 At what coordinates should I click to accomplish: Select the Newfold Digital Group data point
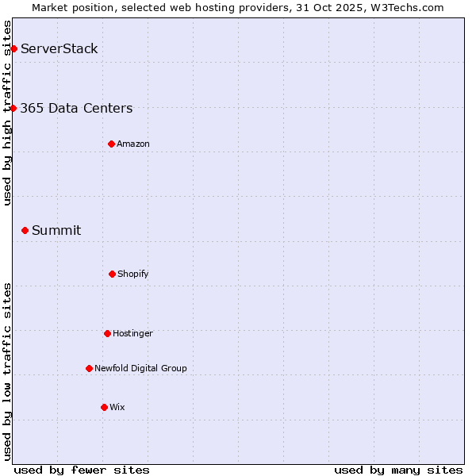[x=89, y=368]
